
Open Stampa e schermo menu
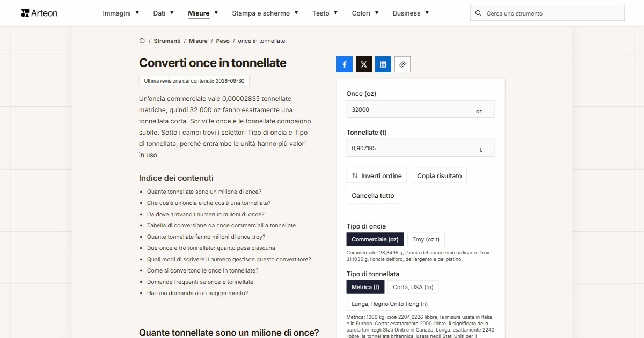261,13
